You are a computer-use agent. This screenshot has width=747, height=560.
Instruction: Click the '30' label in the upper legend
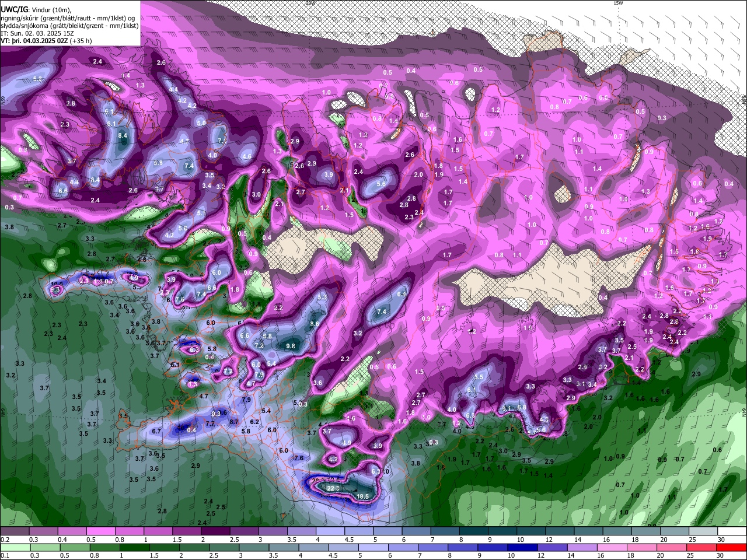pyautogui.click(x=721, y=540)
